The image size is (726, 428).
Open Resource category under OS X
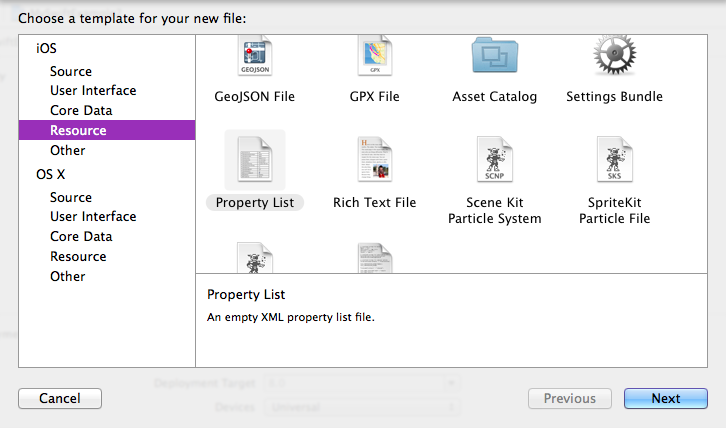pyautogui.click(x=78, y=256)
